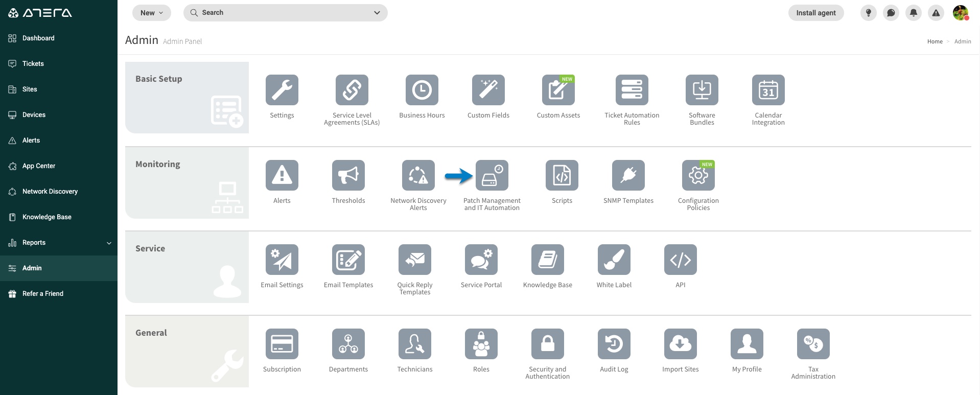
Task: Go to Network Discovery in sidebar
Action: pos(59,192)
